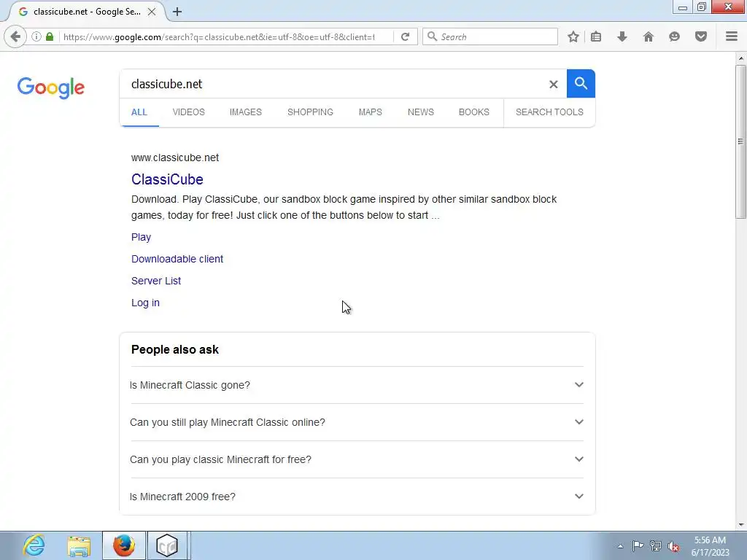Expand "Is Minecraft Classic gone?" question
This screenshot has width=747, height=560.
tap(357, 385)
